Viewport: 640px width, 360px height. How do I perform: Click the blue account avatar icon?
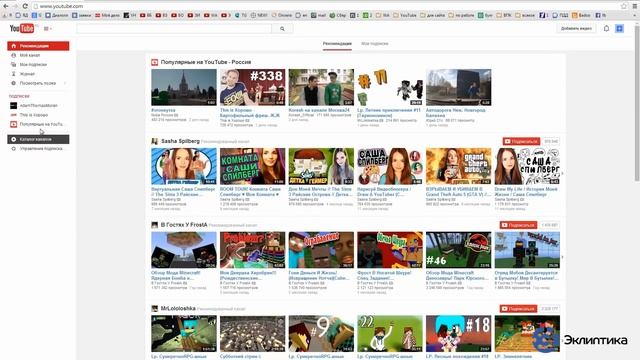619,29
